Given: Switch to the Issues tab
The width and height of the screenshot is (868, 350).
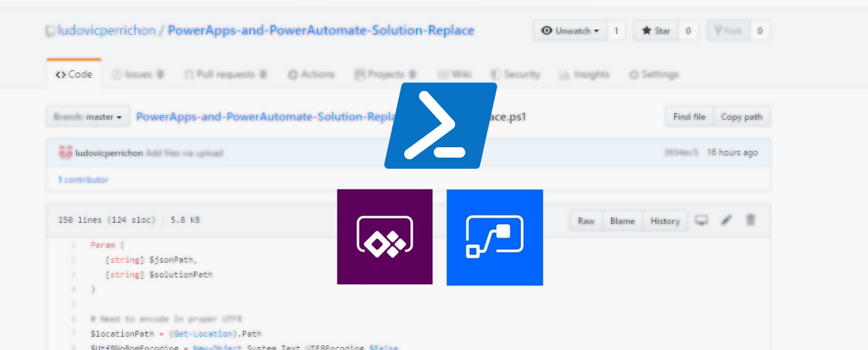Looking at the screenshot, I should [138, 74].
